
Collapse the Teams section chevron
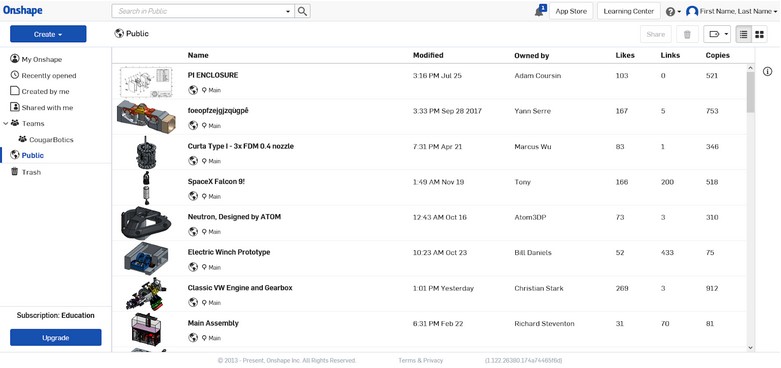coord(5,123)
